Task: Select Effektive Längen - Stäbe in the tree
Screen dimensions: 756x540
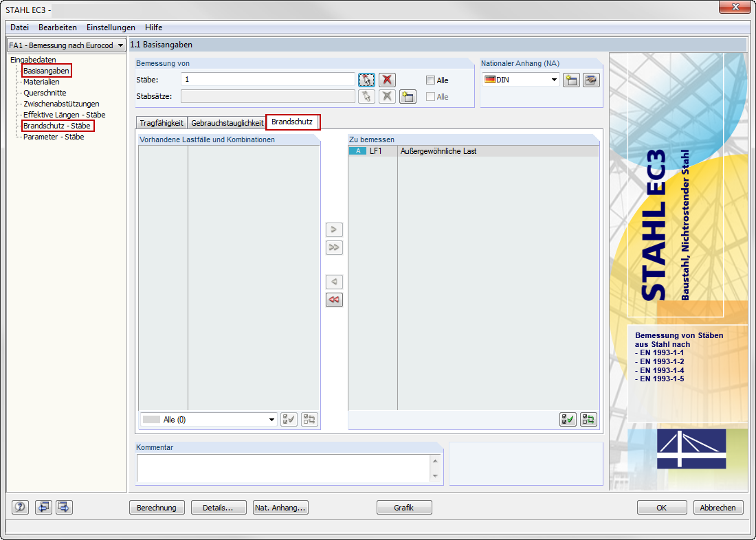Action: point(64,115)
